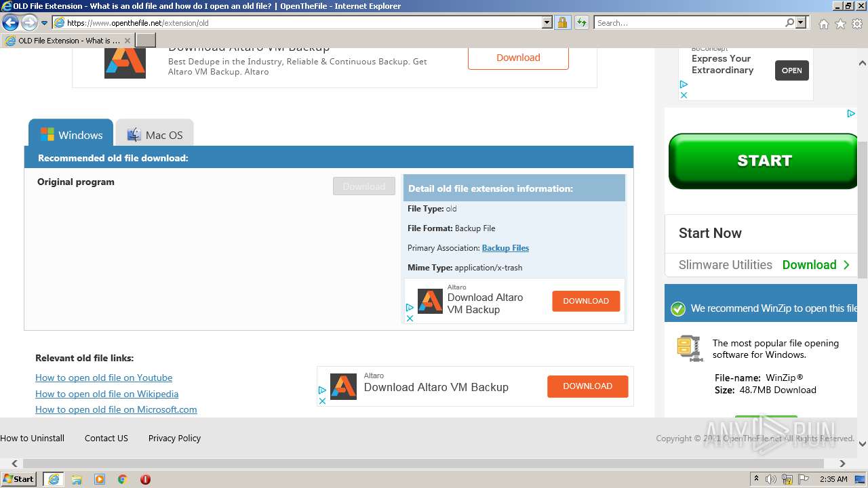The image size is (868, 488).
Task: Click the How to Uninstall footer link
Action: click(x=33, y=438)
